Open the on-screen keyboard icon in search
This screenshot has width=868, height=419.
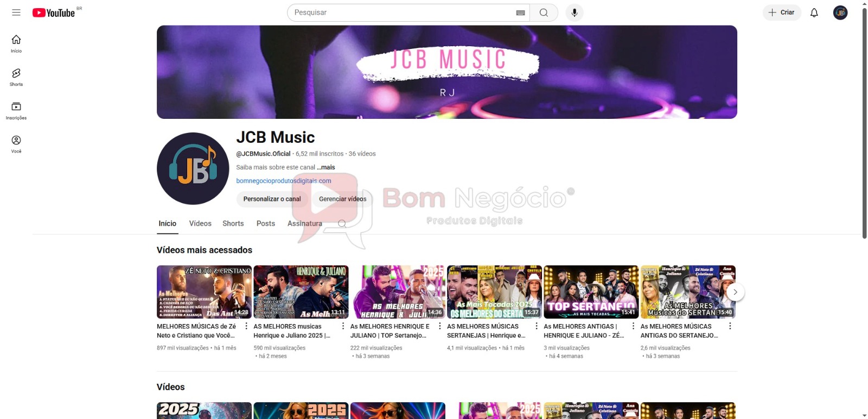point(520,12)
